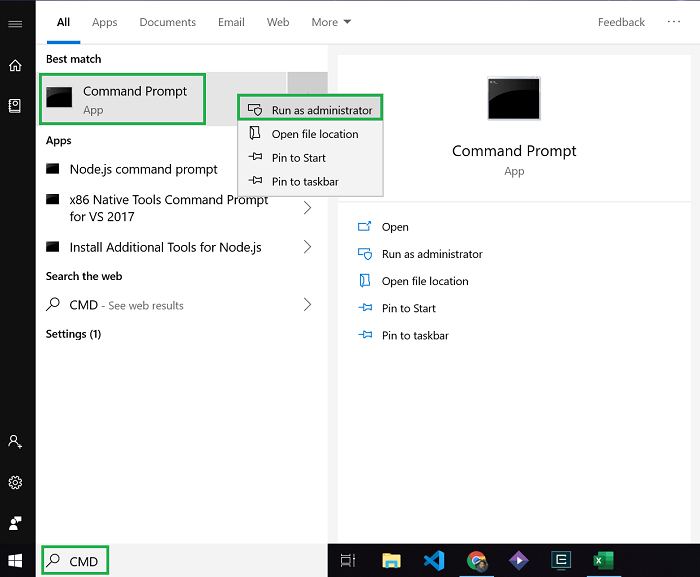Switch to the Web tab
This screenshot has height=577, width=700.
click(278, 22)
